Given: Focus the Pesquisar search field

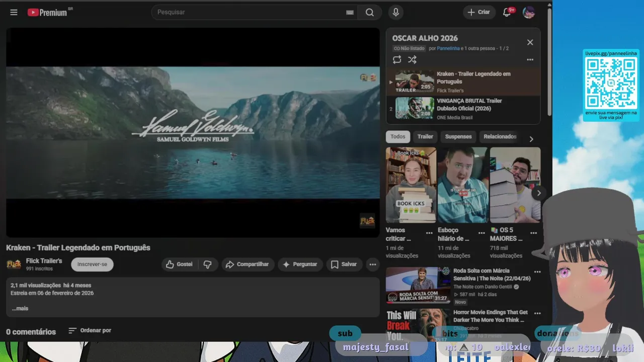Looking at the screenshot, I should coord(249,12).
